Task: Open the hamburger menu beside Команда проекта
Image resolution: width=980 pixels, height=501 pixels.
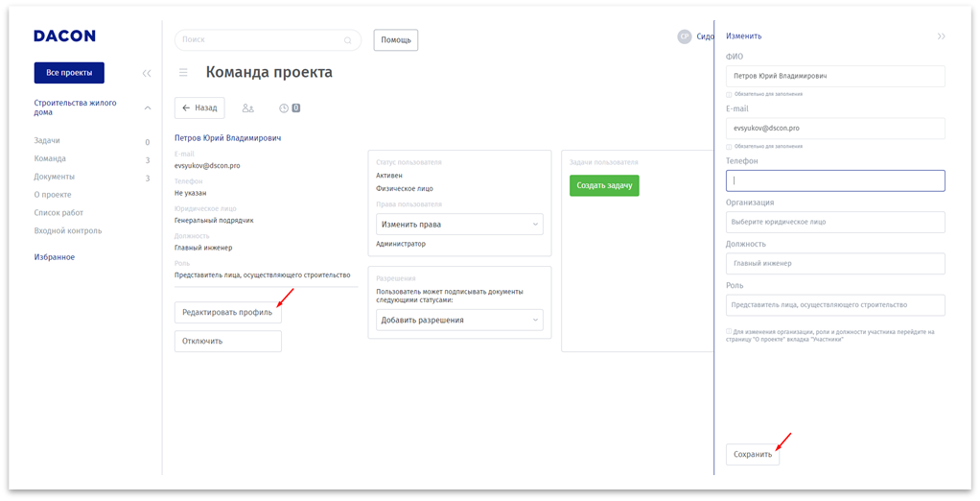Action: [x=183, y=72]
